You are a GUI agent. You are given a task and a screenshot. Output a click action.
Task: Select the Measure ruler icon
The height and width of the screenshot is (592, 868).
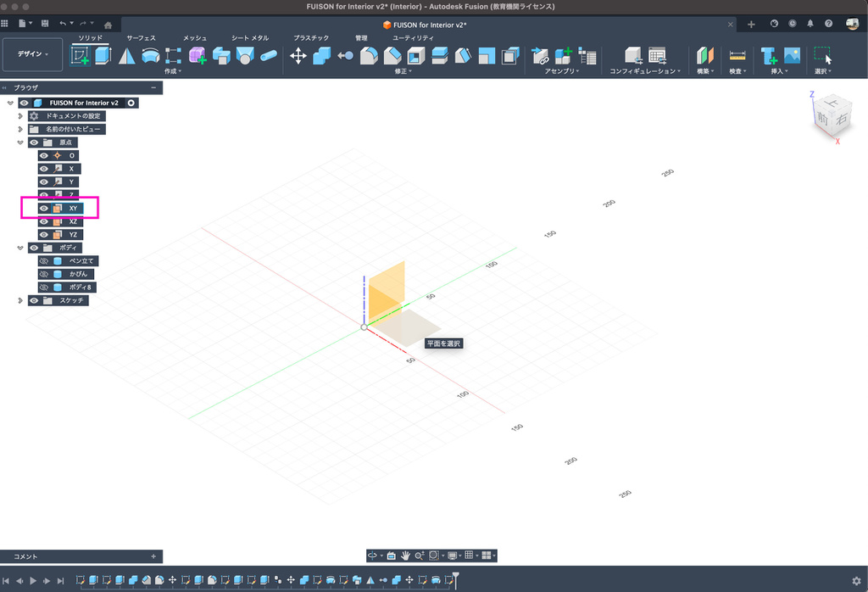click(x=737, y=56)
